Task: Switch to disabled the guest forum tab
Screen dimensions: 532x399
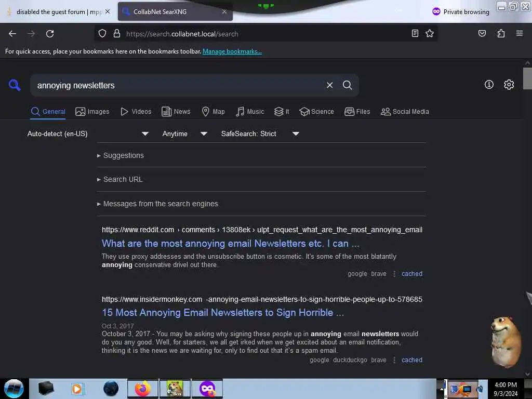Action: click(58, 11)
